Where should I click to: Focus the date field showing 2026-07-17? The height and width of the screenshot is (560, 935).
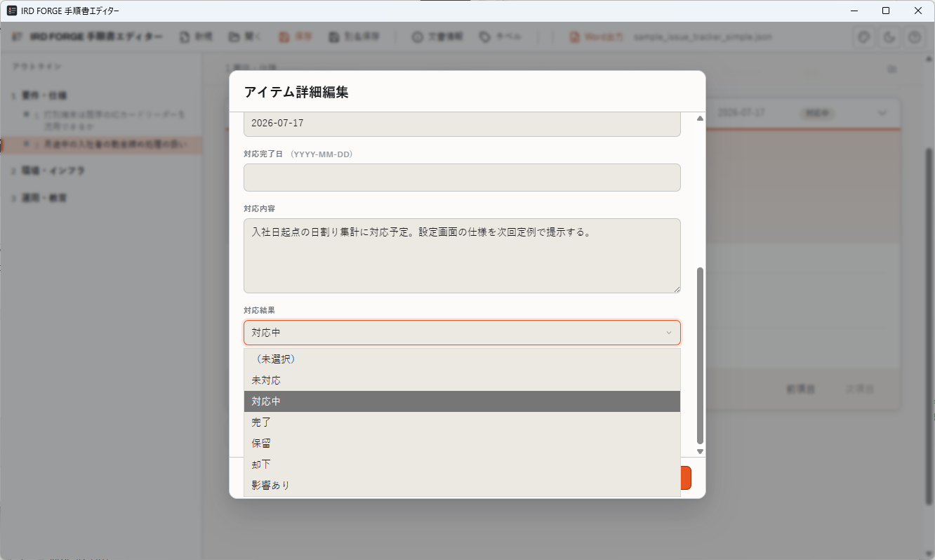[x=462, y=124]
